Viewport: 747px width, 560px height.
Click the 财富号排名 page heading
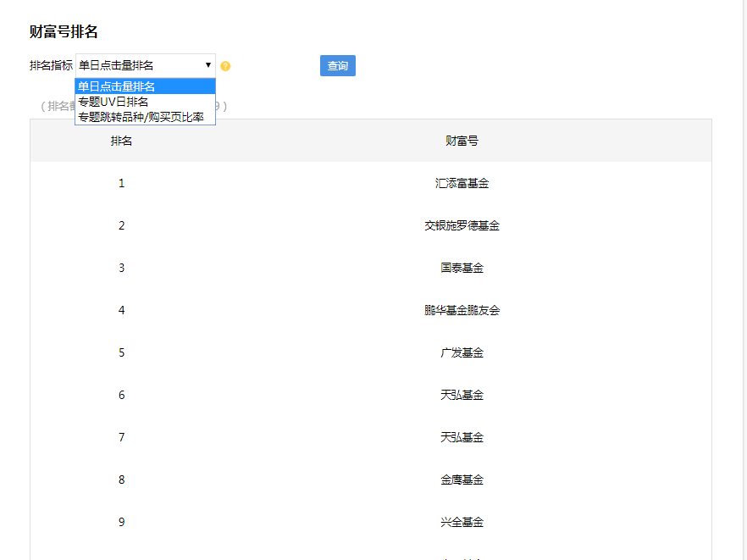(64, 31)
